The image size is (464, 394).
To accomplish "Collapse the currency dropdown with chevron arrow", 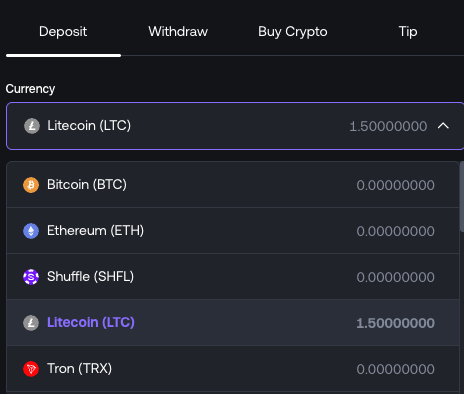I will click(x=443, y=126).
